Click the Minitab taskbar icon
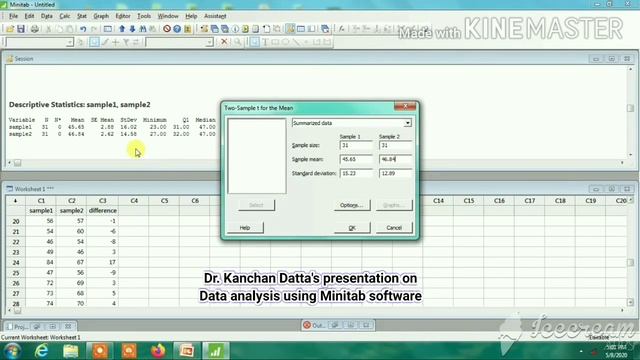 click(x=215, y=351)
